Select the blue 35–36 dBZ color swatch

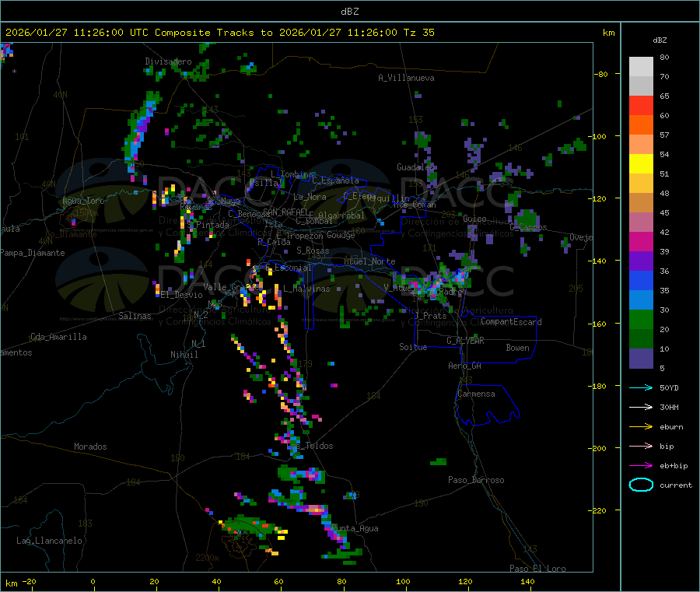point(641,280)
